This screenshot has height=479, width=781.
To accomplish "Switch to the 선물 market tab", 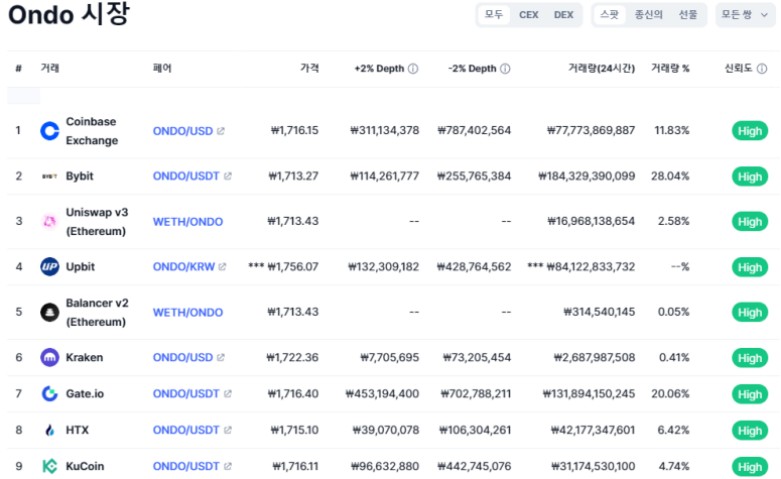I will click(688, 15).
